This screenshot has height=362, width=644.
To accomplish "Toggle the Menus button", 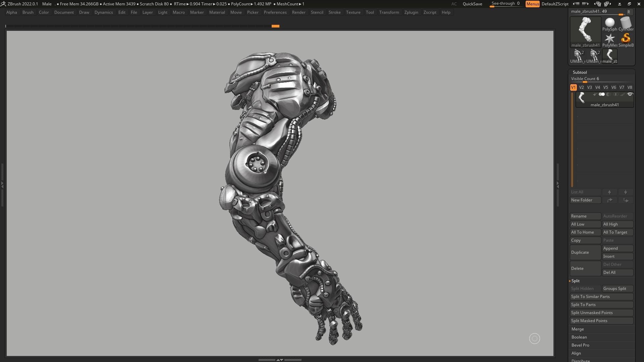I will pyautogui.click(x=533, y=4).
